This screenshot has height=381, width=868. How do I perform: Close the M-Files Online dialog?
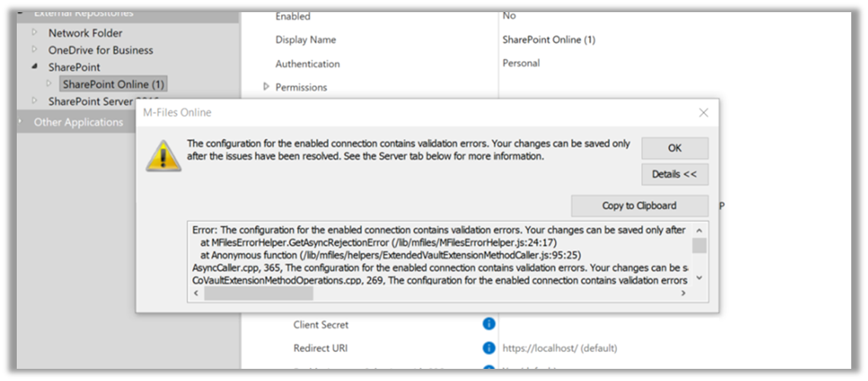pos(704,113)
